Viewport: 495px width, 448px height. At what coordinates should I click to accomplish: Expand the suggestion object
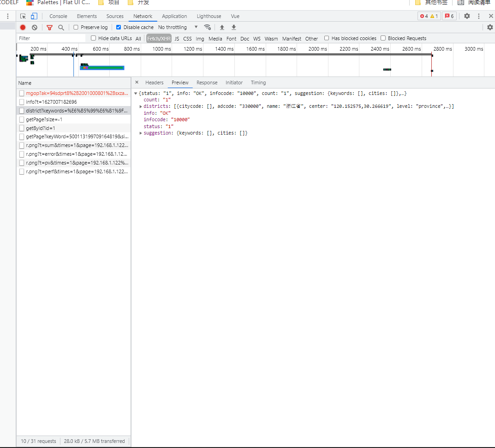(141, 133)
